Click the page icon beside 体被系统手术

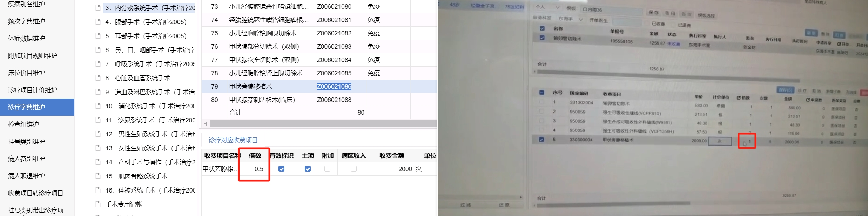(98, 190)
